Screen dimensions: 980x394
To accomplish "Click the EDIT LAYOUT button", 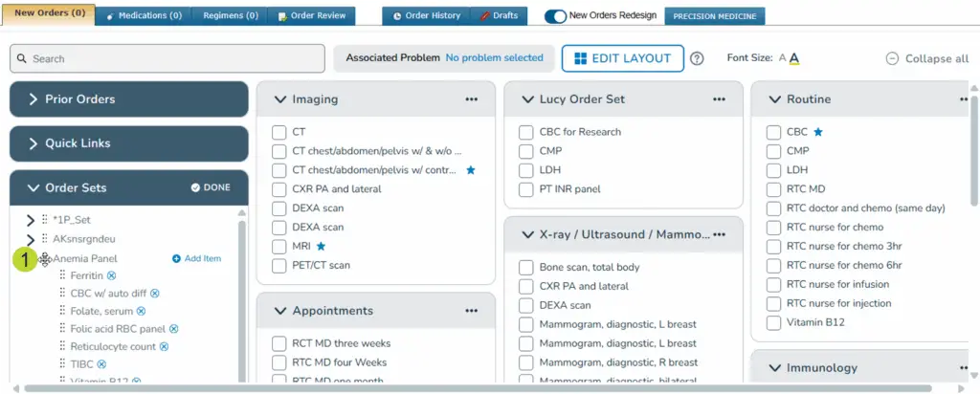I will [622, 58].
